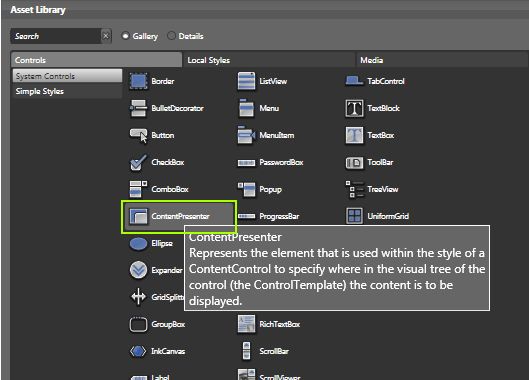
Task: Select the TabControl icon
Action: [354, 81]
